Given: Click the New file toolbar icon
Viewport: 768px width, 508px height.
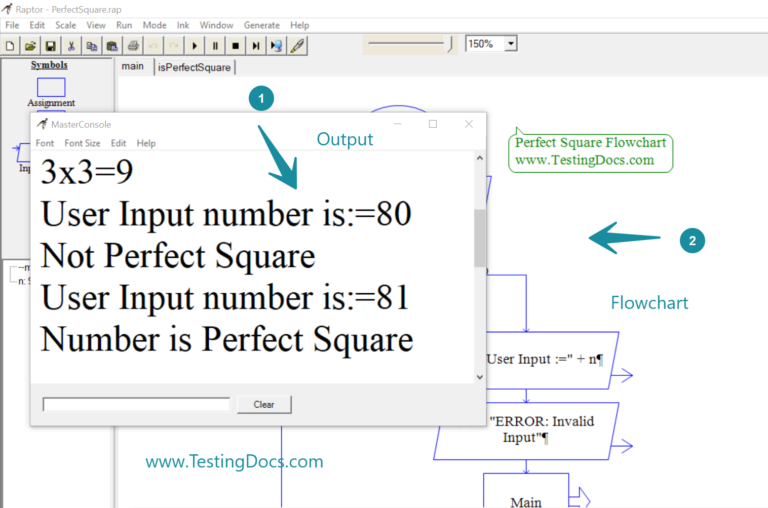Looking at the screenshot, I should tap(11, 45).
